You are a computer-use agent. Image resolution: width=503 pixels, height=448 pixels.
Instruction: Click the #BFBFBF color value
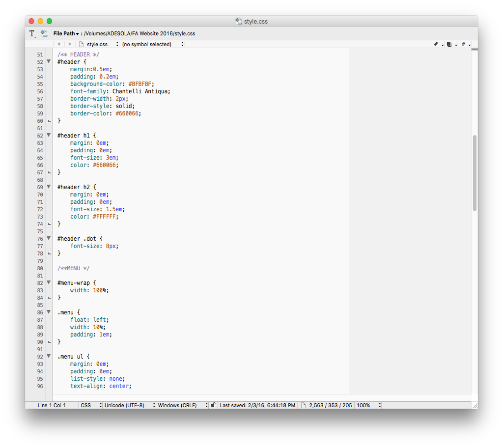(140, 84)
